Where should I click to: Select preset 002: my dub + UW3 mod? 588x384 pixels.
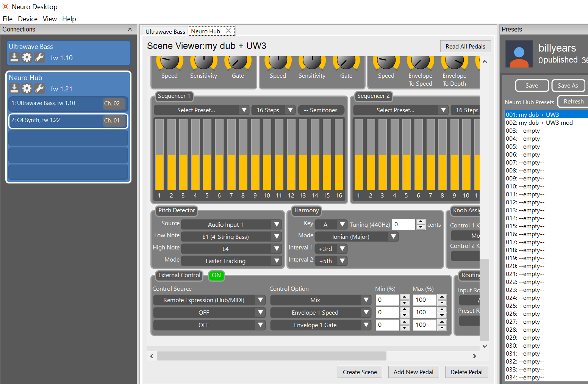tap(546, 122)
